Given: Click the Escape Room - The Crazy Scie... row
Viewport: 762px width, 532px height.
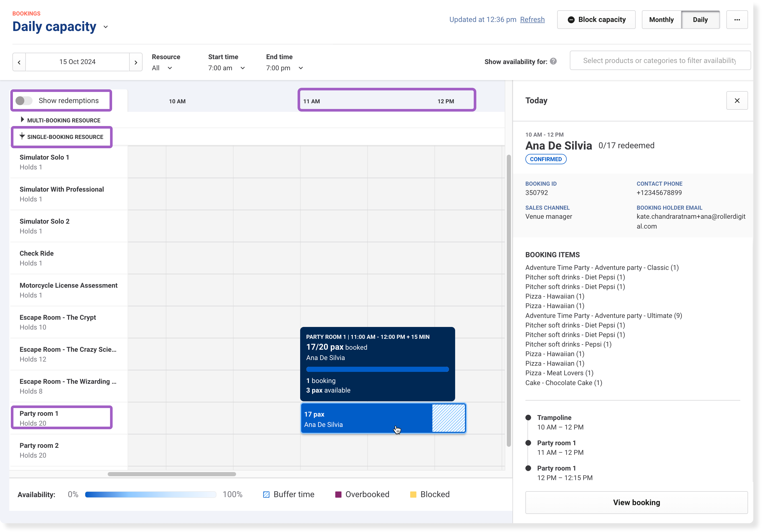Looking at the screenshot, I should [x=69, y=354].
